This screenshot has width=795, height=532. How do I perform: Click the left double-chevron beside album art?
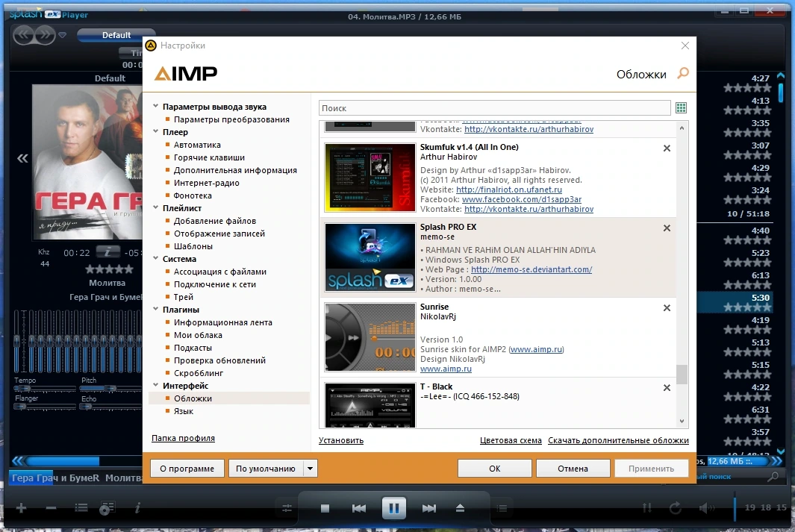pyautogui.click(x=22, y=159)
